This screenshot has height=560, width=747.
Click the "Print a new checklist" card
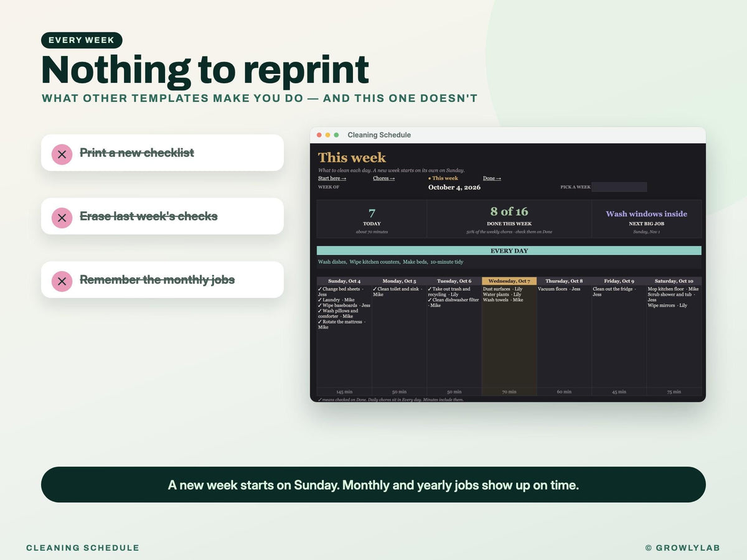click(x=162, y=153)
